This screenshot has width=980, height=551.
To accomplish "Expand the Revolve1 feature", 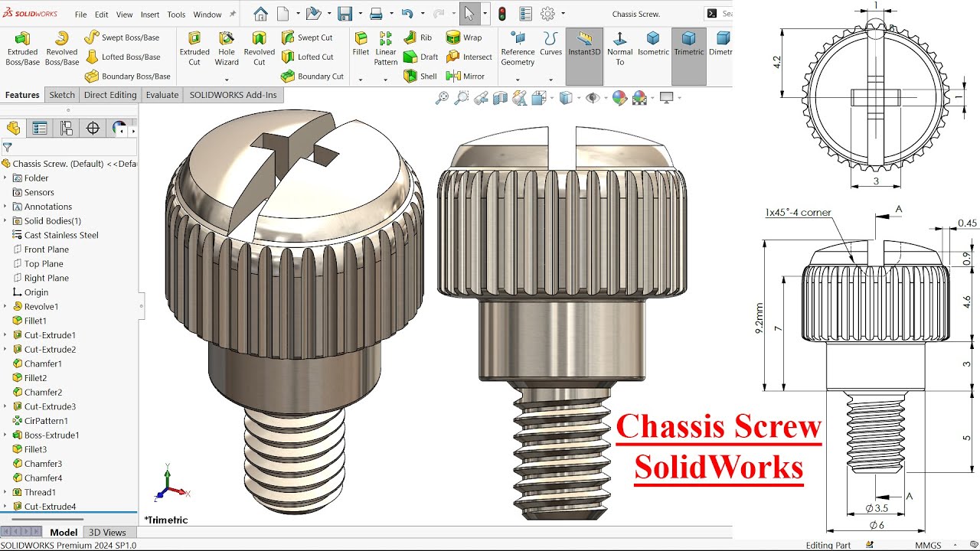I will click(5, 306).
